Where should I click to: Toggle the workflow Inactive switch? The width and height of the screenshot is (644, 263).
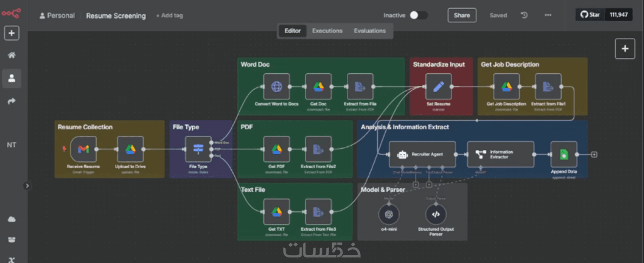click(x=418, y=15)
